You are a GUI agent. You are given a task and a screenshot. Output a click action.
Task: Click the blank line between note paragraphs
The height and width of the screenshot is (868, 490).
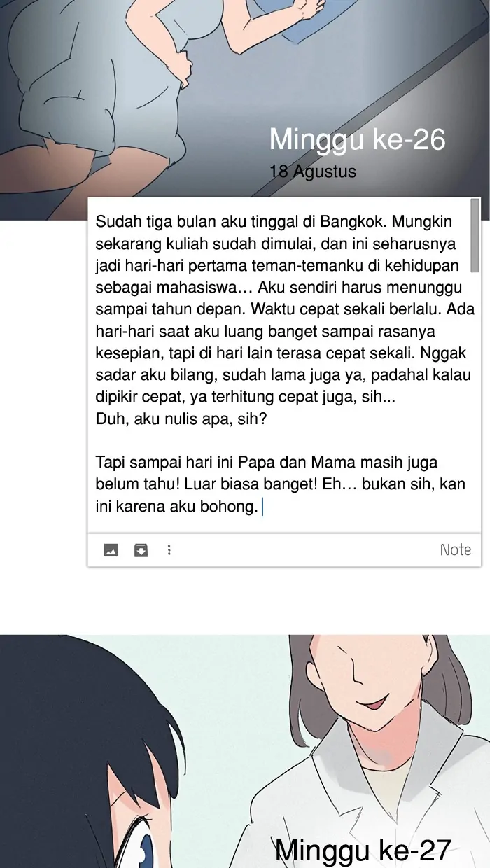(280, 441)
